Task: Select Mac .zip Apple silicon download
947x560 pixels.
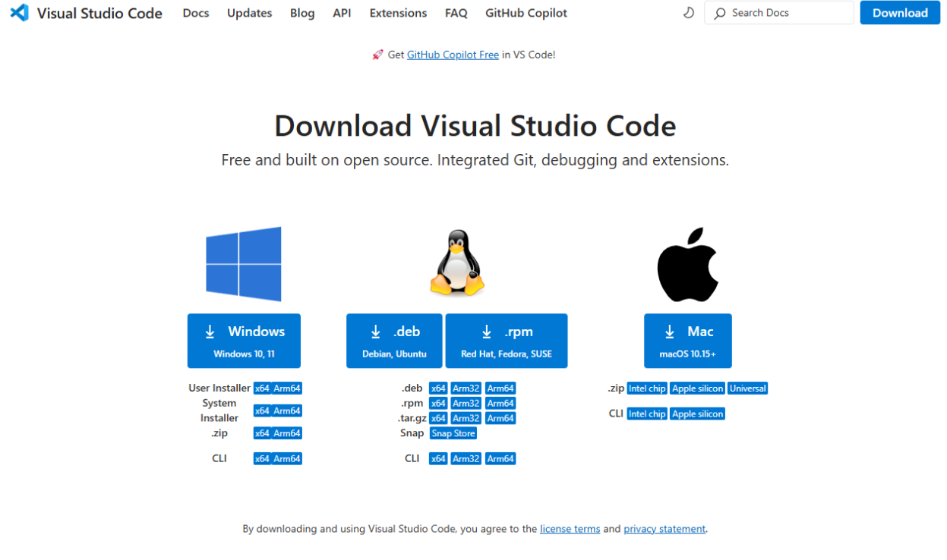Action: pyautogui.click(x=697, y=389)
